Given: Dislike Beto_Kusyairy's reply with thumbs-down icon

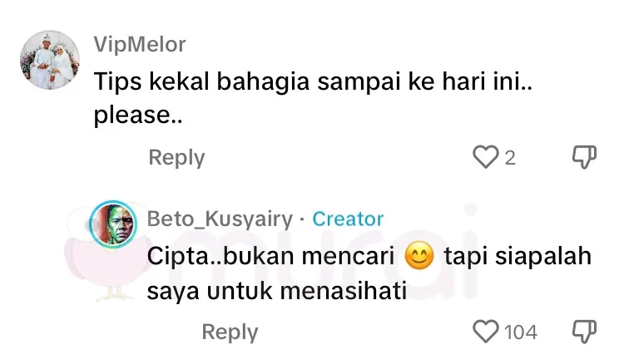Looking at the screenshot, I should 586,332.
